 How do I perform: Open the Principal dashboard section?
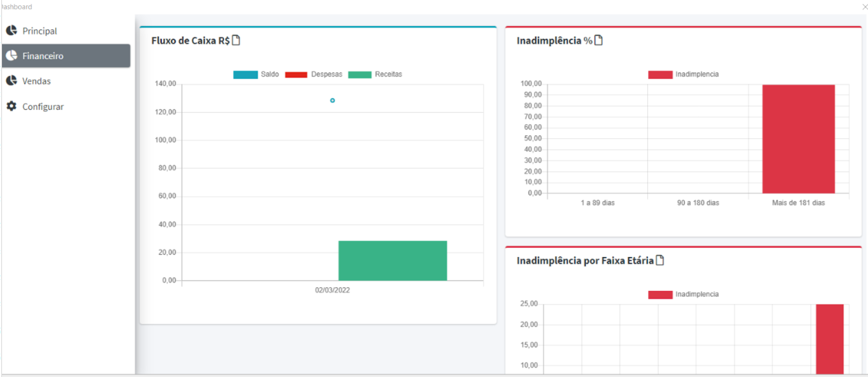(40, 31)
